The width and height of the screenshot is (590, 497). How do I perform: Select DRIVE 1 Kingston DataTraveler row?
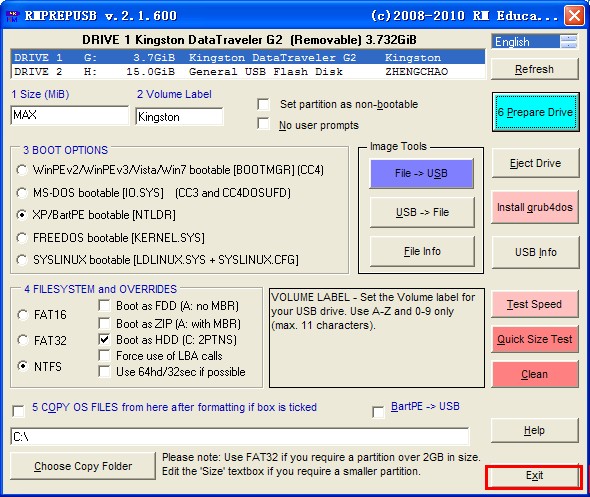(x=248, y=57)
